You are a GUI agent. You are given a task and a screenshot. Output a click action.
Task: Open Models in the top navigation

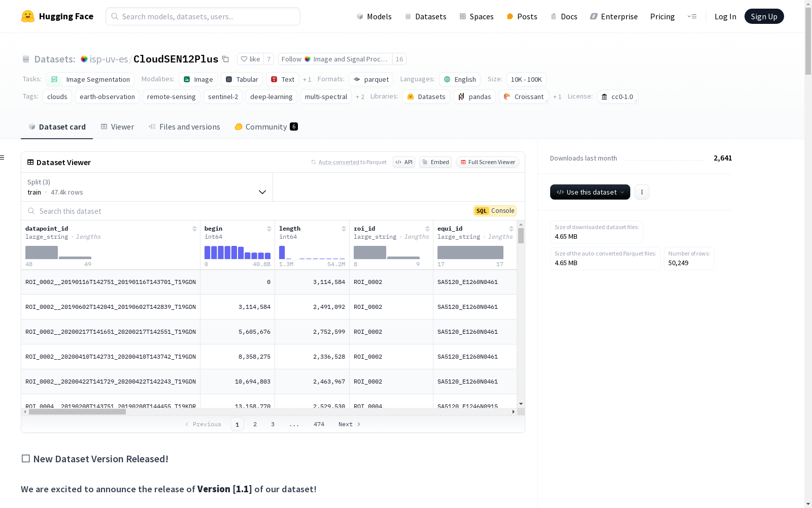tap(374, 16)
